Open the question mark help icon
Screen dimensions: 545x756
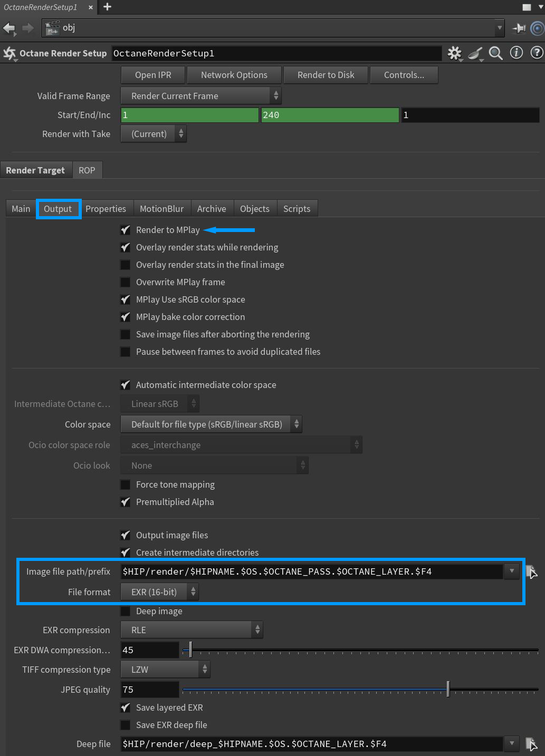click(537, 53)
